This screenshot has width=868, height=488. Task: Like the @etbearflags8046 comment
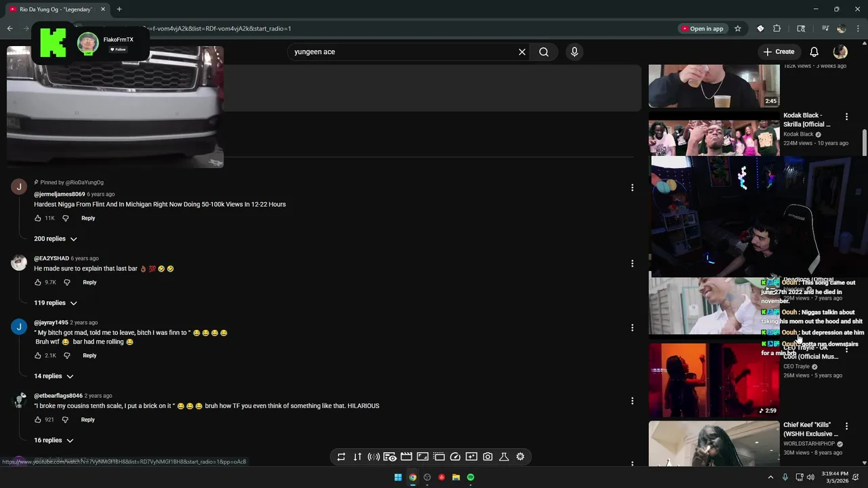38,420
